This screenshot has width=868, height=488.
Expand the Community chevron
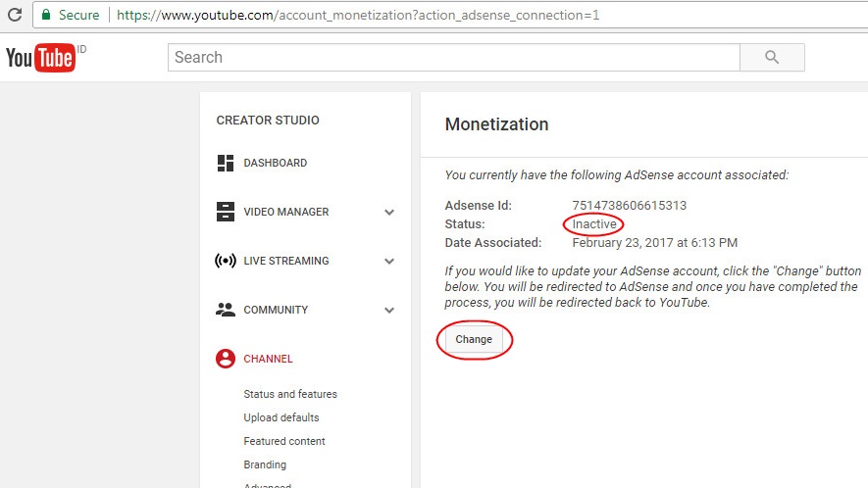point(389,310)
